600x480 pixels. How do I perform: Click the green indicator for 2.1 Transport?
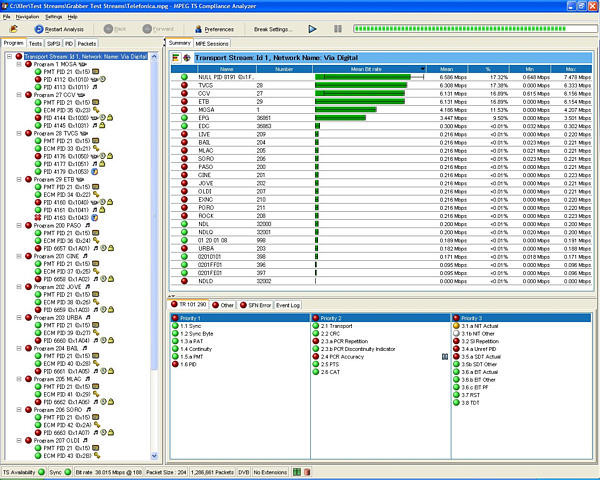pos(314,325)
